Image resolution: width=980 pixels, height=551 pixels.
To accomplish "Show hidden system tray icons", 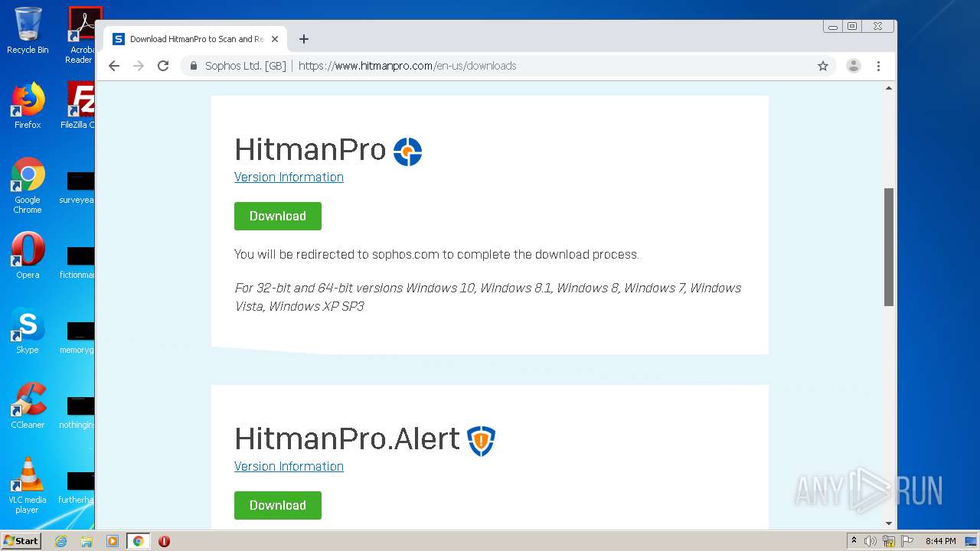I will pyautogui.click(x=854, y=541).
